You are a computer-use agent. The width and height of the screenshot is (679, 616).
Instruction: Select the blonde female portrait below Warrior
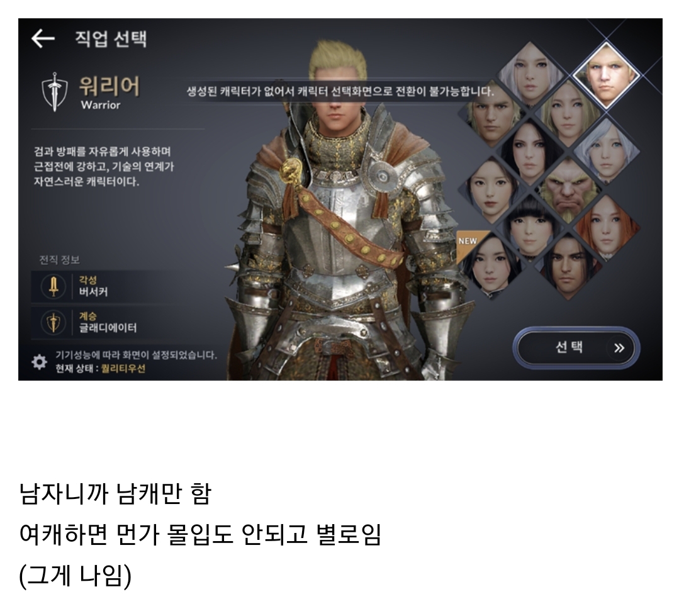pos(568,113)
